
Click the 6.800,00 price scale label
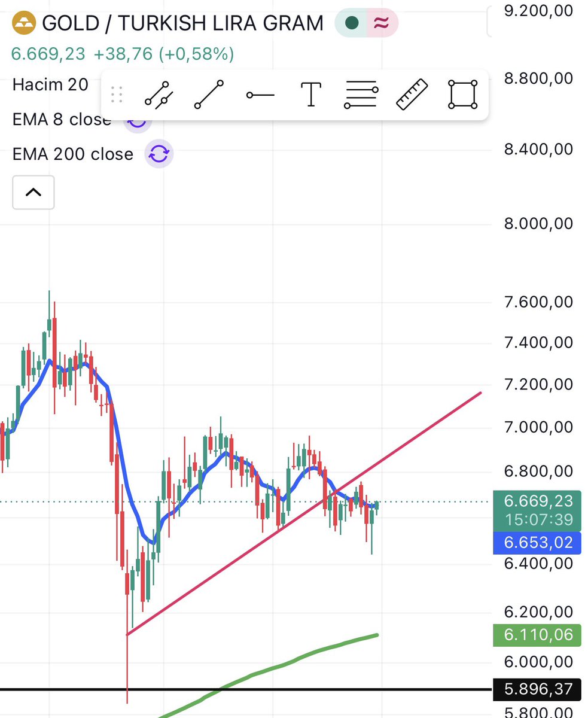(x=539, y=471)
